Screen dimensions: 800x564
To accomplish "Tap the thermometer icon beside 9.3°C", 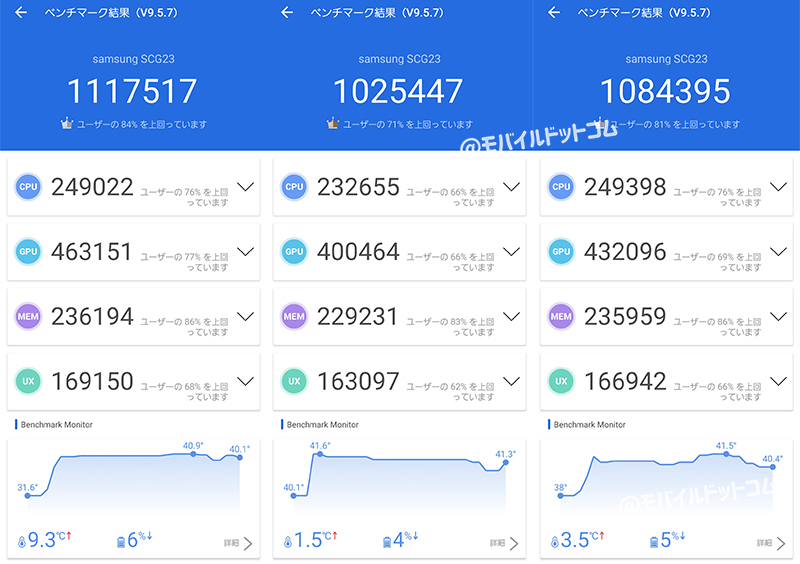I will [x=21, y=542].
